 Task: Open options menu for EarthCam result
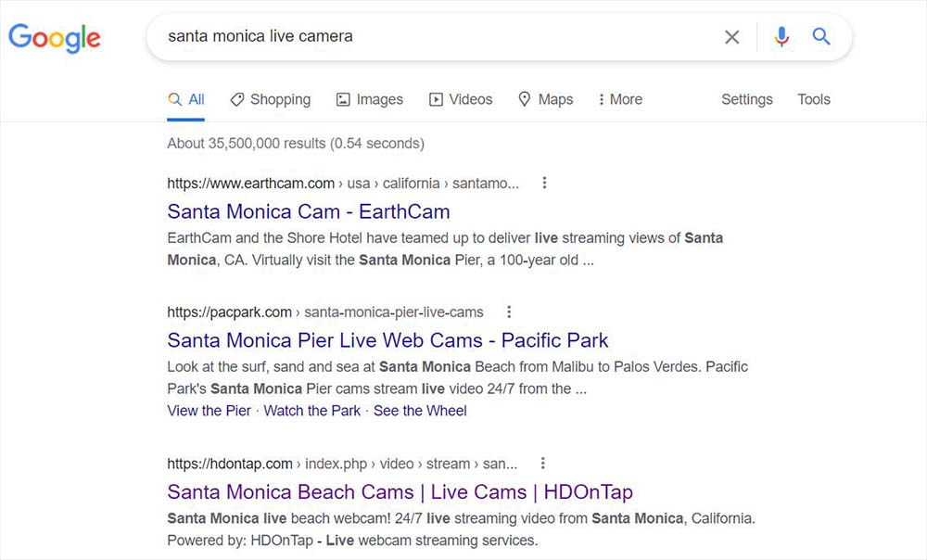(544, 183)
